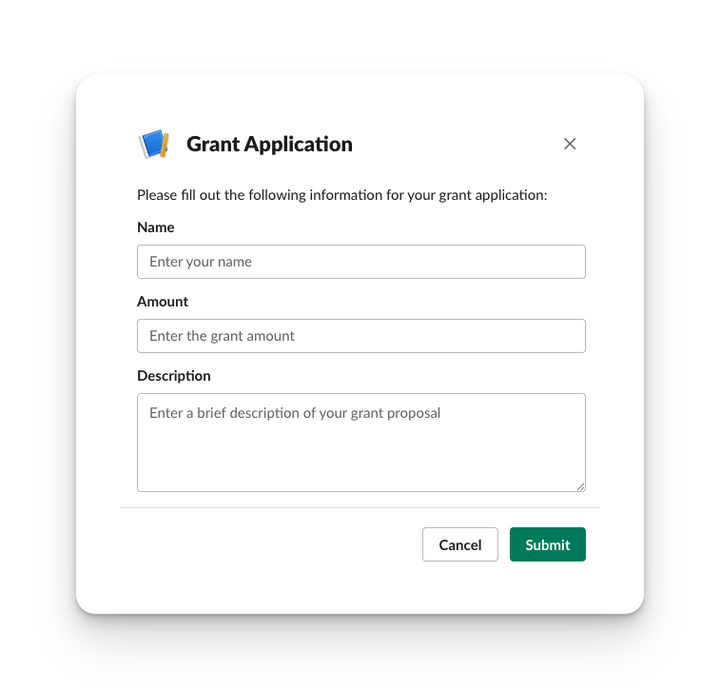Click the "Grant Application" heading text
The image size is (720, 690).
tap(269, 144)
